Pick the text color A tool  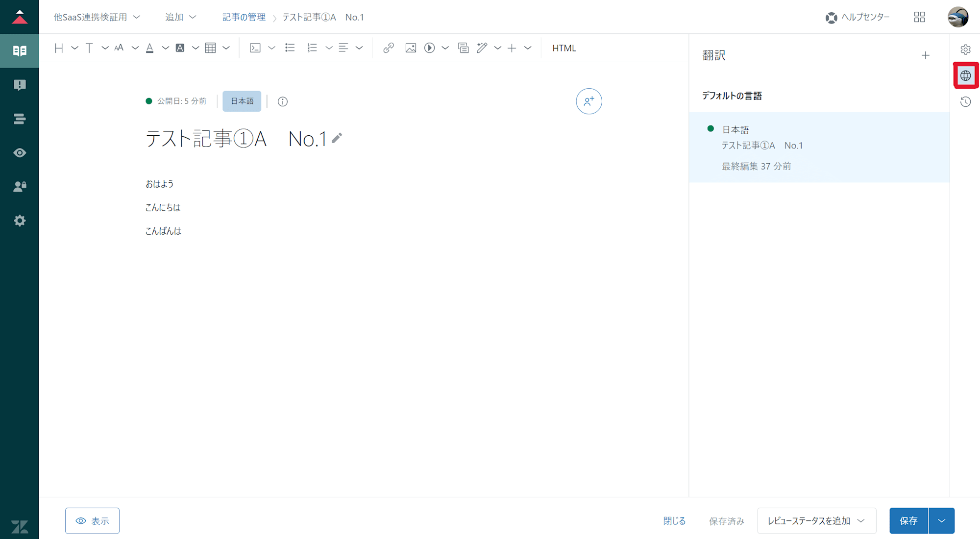click(x=150, y=48)
